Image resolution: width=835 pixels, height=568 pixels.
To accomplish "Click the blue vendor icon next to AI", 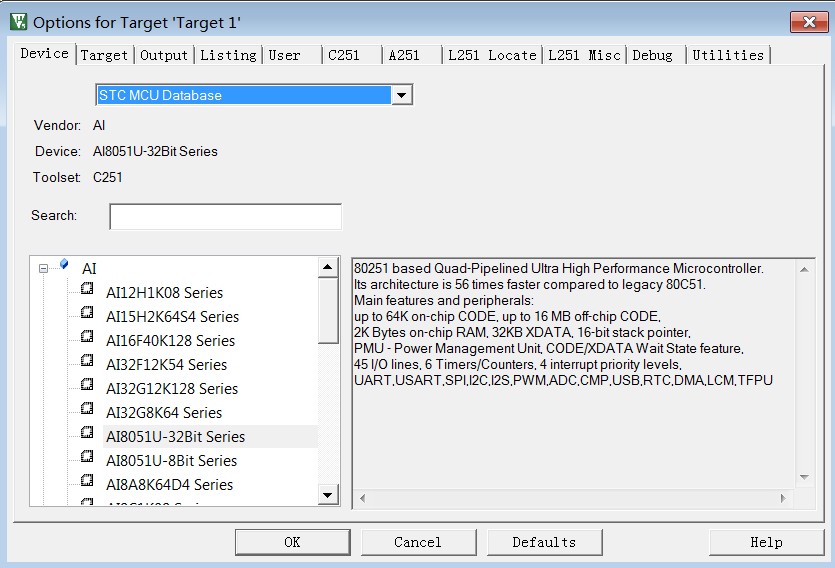I will (64, 264).
